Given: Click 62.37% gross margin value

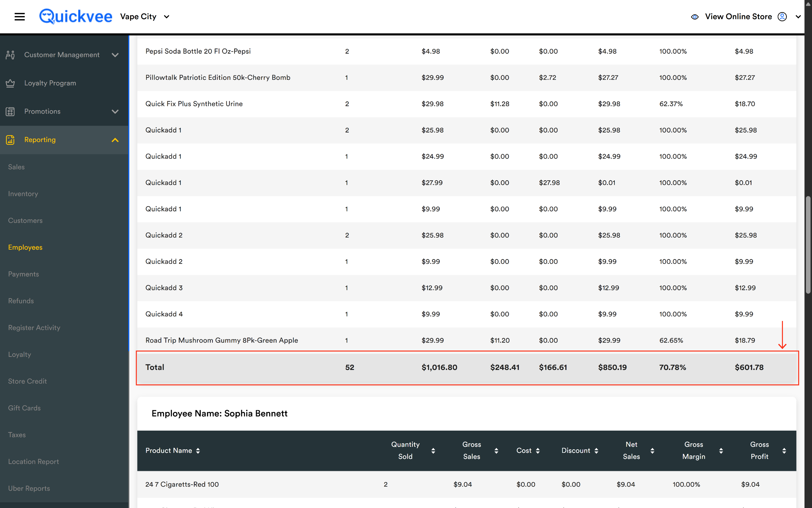Looking at the screenshot, I should tap(671, 104).
